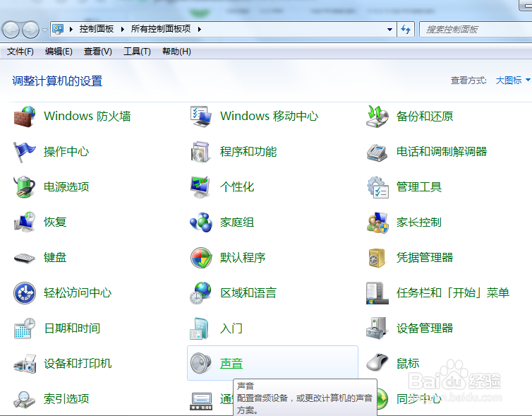Screen dimensions: 532x416
Task: Select the 家长控制 people icon
Action: [377, 222]
